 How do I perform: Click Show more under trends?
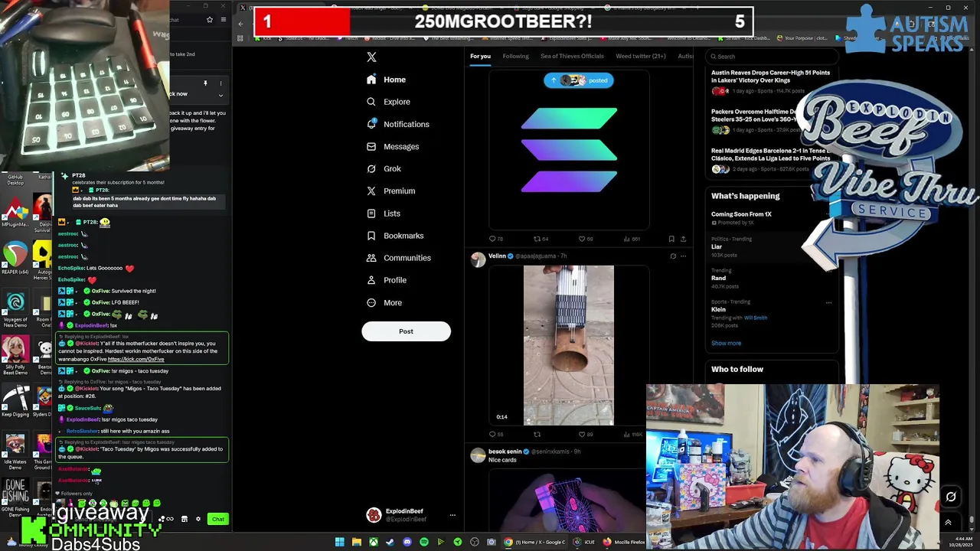pyautogui.click(x=726, y=343)
